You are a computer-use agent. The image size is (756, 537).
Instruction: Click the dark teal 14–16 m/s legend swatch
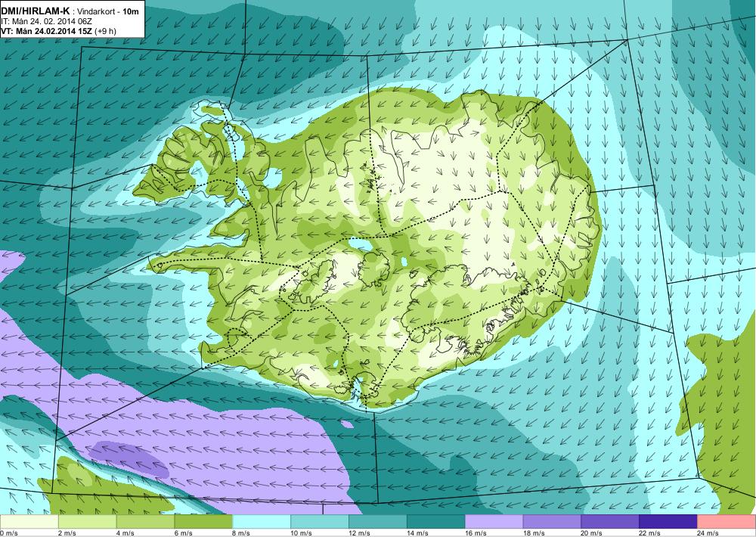[436, 522]
